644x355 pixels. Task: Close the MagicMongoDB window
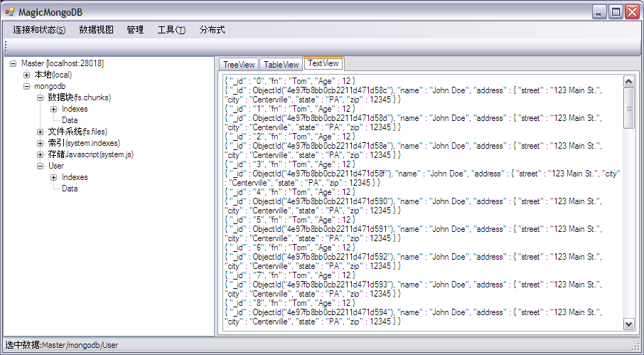click(632, 12)
